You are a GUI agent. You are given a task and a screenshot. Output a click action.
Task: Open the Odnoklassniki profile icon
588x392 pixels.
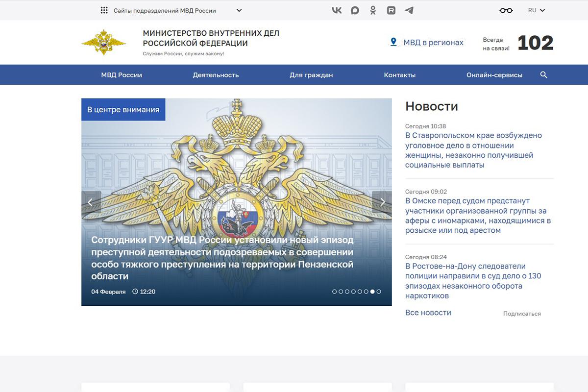coord(372,10)
